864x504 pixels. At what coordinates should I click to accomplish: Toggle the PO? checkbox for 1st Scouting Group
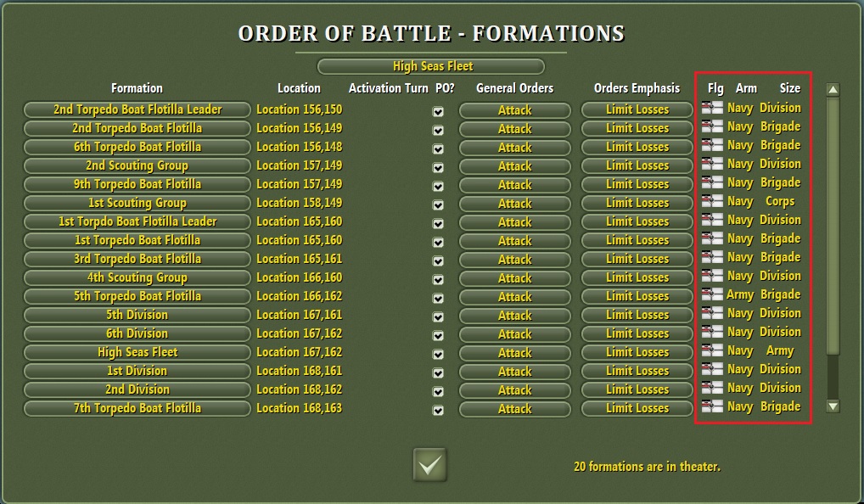point(438,203)
